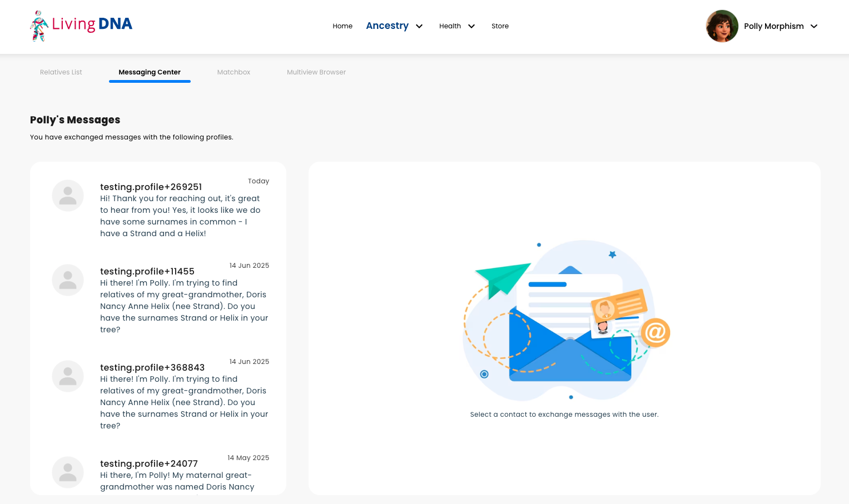Image resolution: width=849 pixels, height=504 pixels.
Task: Click the Polly Morphism account name
Action: tap(774, 26)
